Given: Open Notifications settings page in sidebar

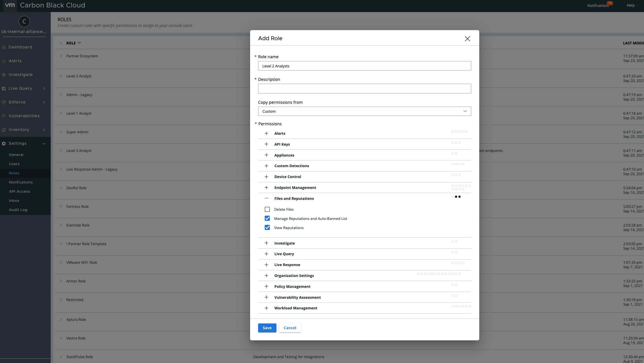Looking at the screenshot, I should click(21, 182).
